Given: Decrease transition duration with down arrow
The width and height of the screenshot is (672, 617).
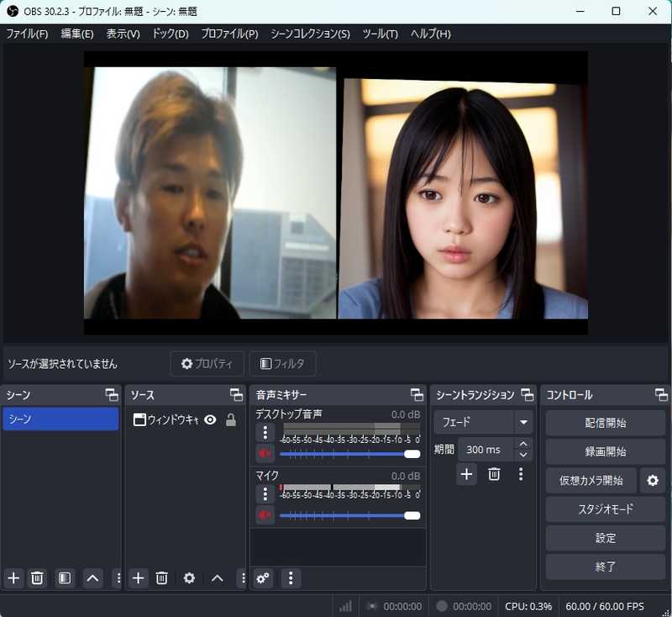Looking at the screenshot, I should (523, 455).
